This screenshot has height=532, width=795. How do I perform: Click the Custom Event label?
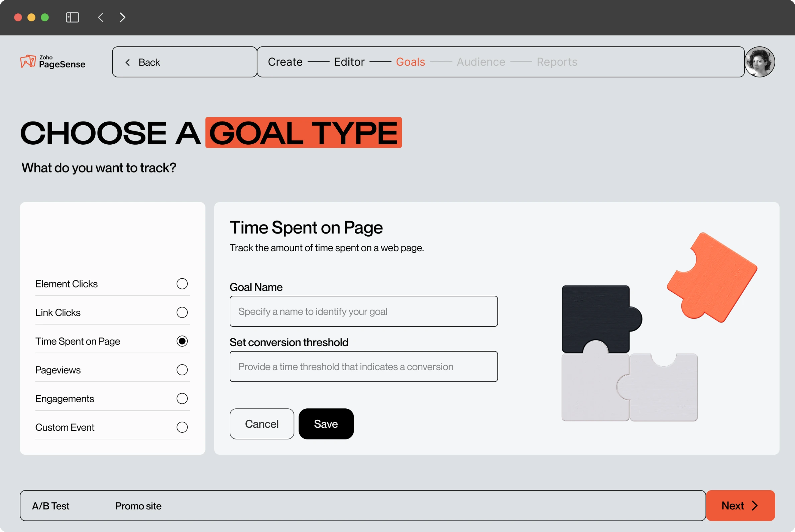pyautogui.click(x=65, y=427)
